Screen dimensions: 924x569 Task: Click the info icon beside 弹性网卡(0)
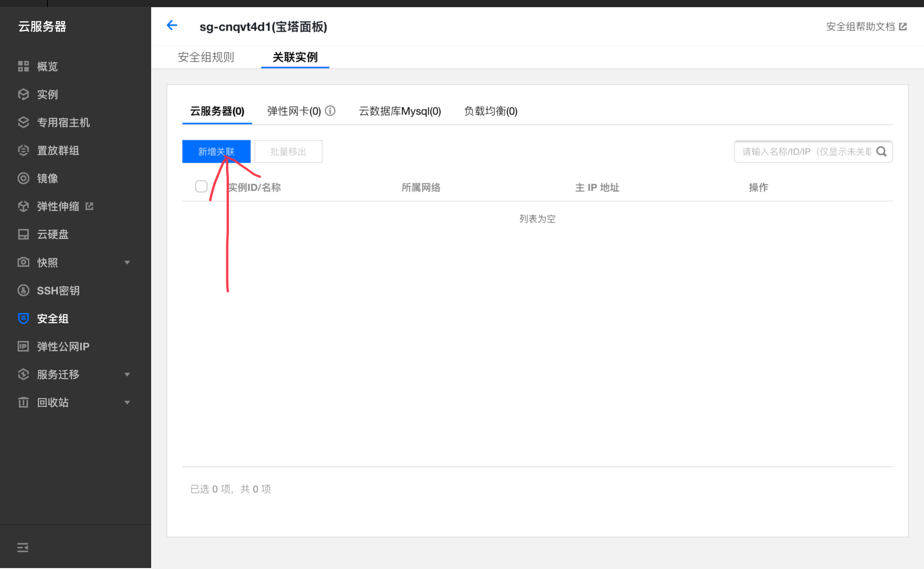[331, 111]
